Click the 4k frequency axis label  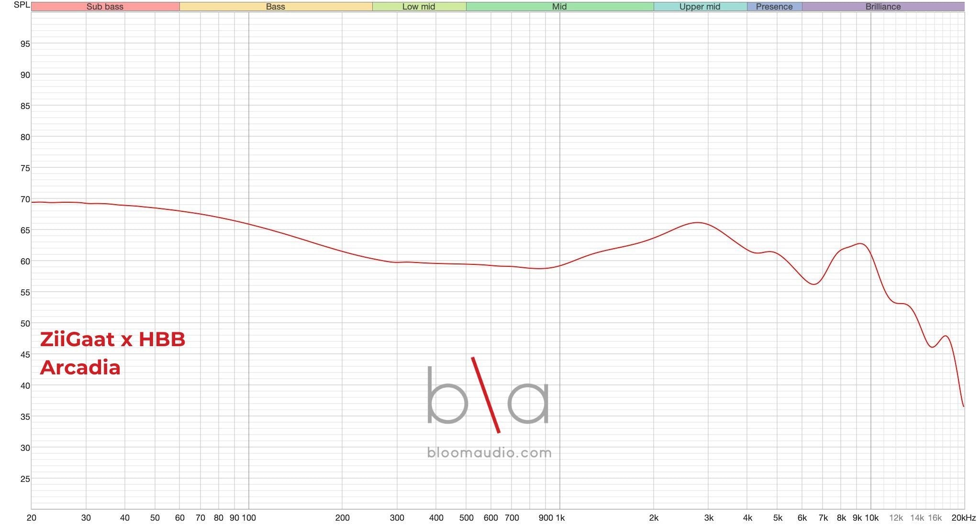747,518
